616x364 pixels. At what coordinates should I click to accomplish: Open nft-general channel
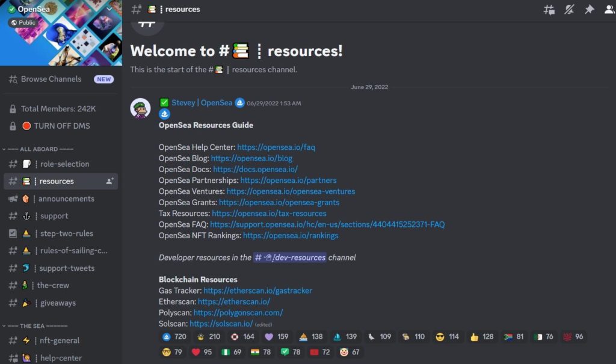(x=61, y=341)
